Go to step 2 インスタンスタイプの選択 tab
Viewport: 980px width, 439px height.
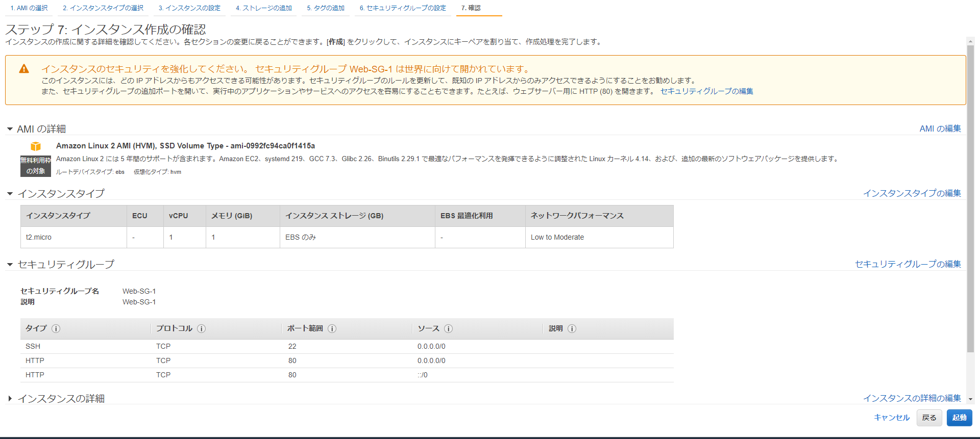[x=103, y=8]
